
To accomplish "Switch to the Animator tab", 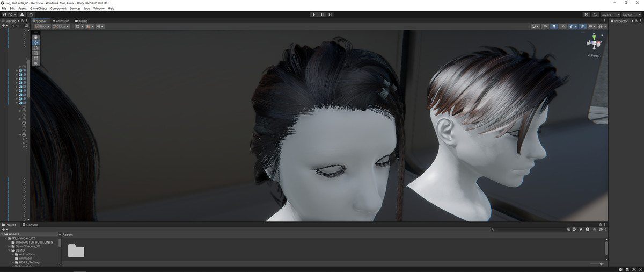I will (61, 21).
